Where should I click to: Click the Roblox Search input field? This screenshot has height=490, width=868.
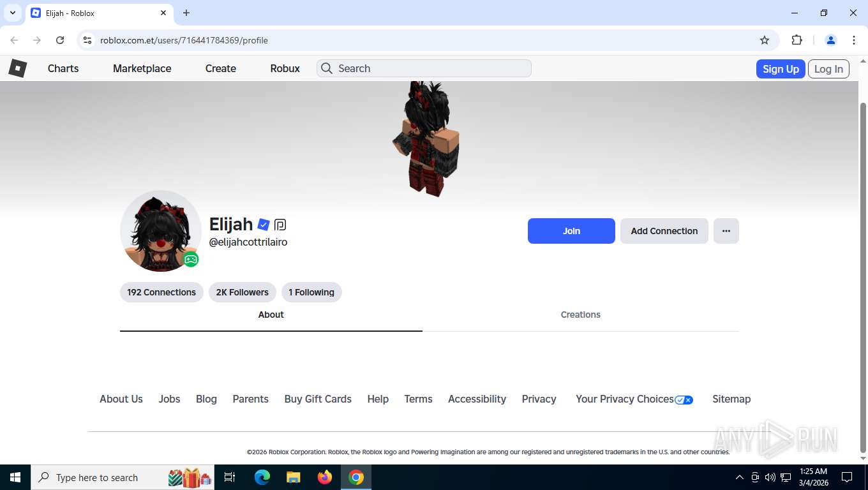click(x=424, y=68)
